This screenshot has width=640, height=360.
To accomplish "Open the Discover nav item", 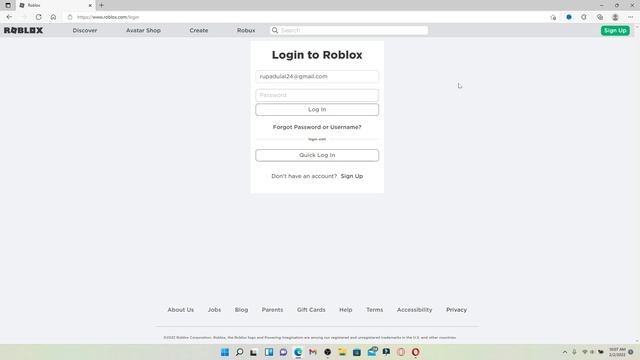I will pyautogui.click(x=85, y=30).
